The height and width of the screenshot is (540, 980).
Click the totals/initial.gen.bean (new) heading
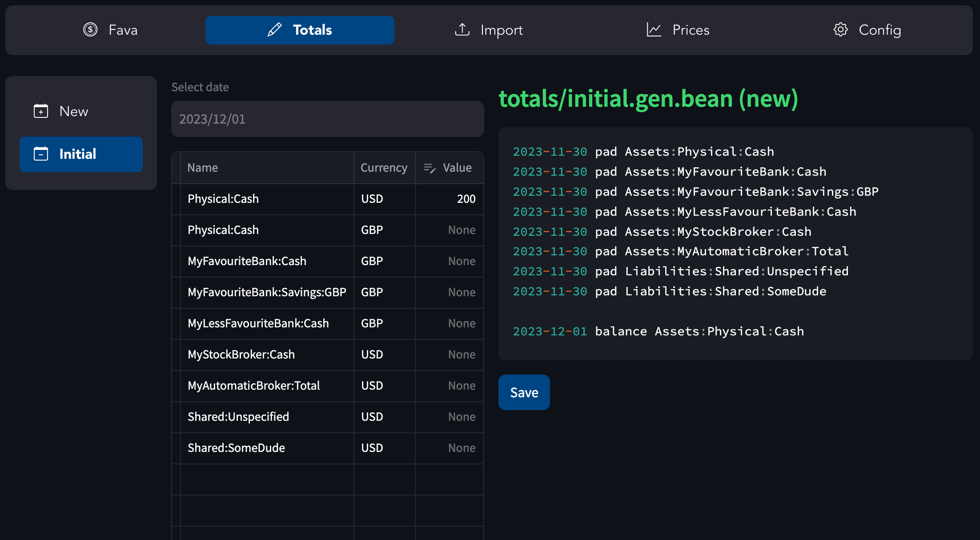pyautogui.click(x=648, y=98)
